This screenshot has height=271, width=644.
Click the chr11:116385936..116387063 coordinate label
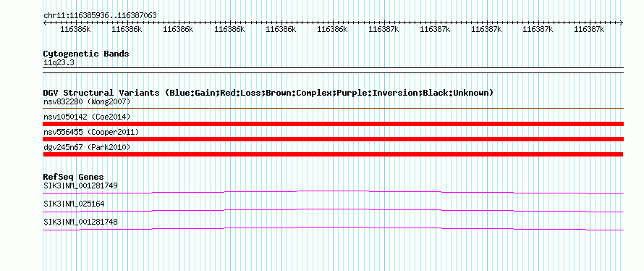tap(100, 15)
